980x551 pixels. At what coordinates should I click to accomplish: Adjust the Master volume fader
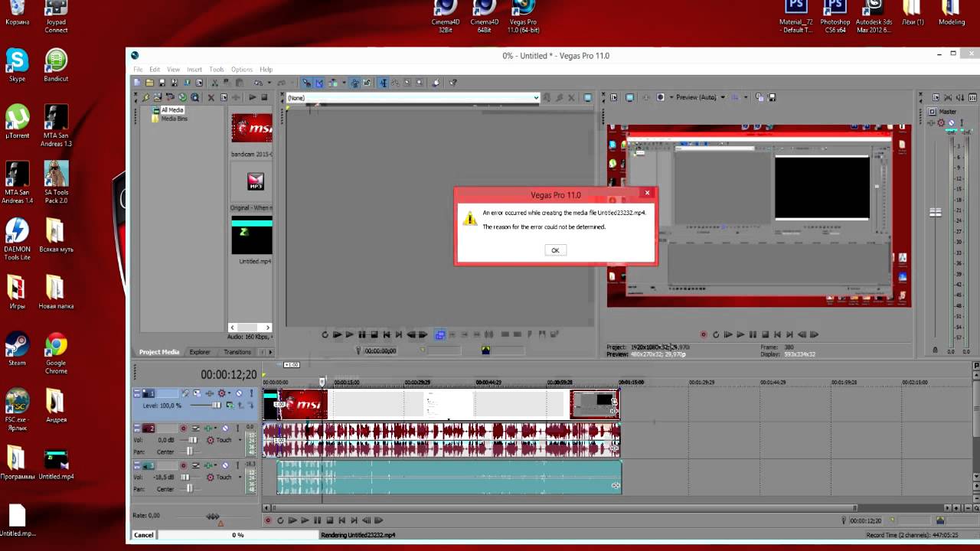936,212
